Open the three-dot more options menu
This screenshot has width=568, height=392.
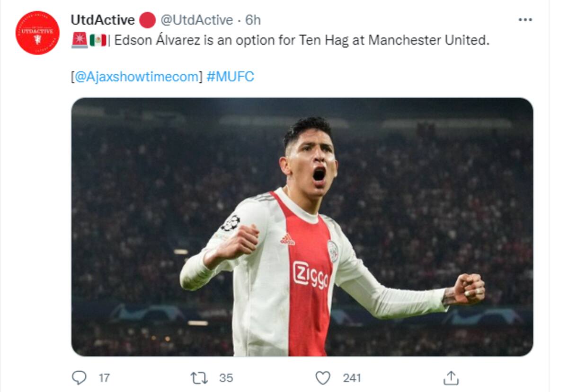525,20
